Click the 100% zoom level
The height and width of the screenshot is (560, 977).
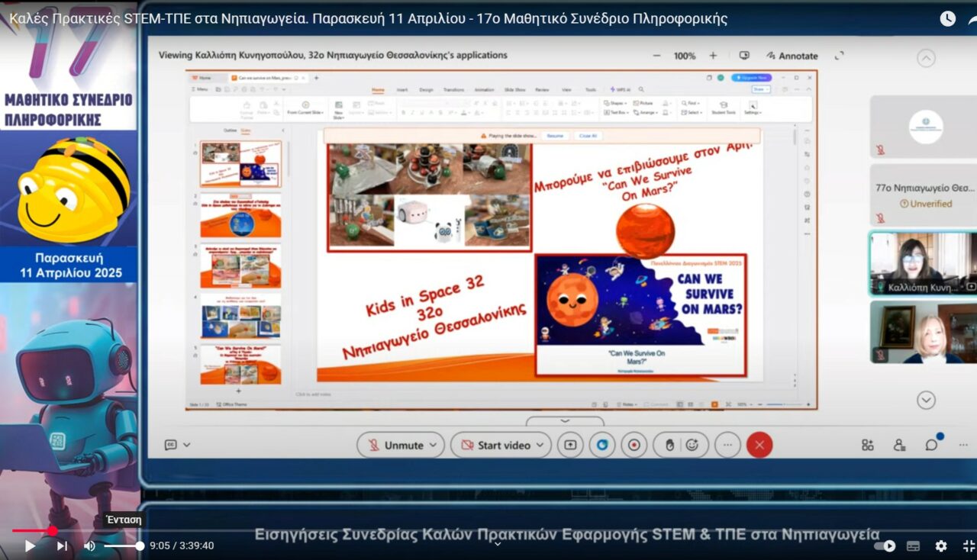[685, 56]
